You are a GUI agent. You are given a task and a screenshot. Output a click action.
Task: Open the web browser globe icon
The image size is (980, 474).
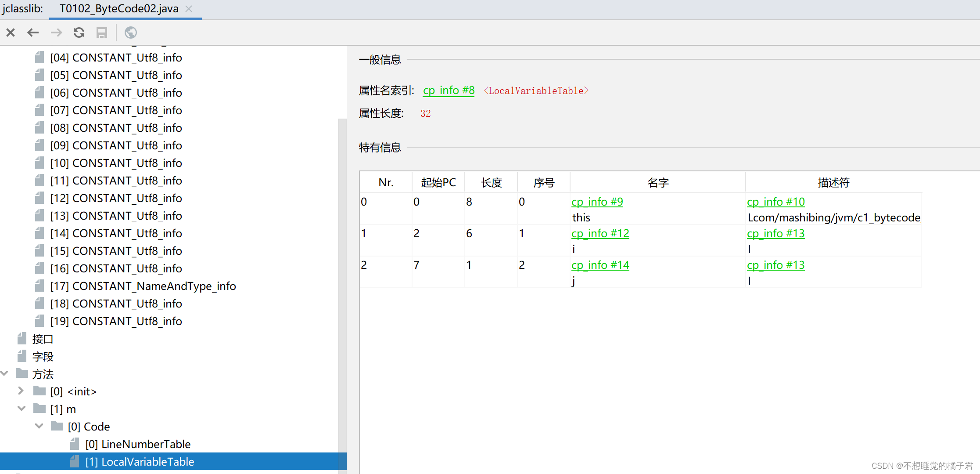click(x=131, y=33)
